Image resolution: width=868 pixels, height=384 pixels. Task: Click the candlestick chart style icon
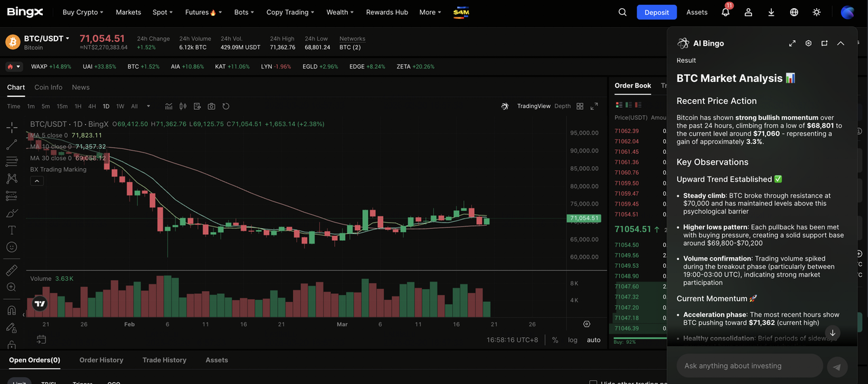point(182,107)
